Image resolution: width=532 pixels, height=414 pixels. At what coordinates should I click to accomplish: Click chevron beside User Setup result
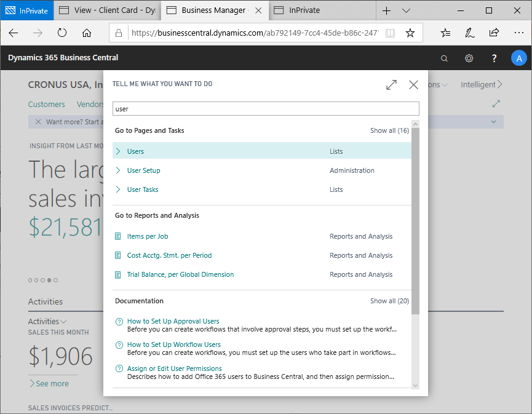pos(118,170)
